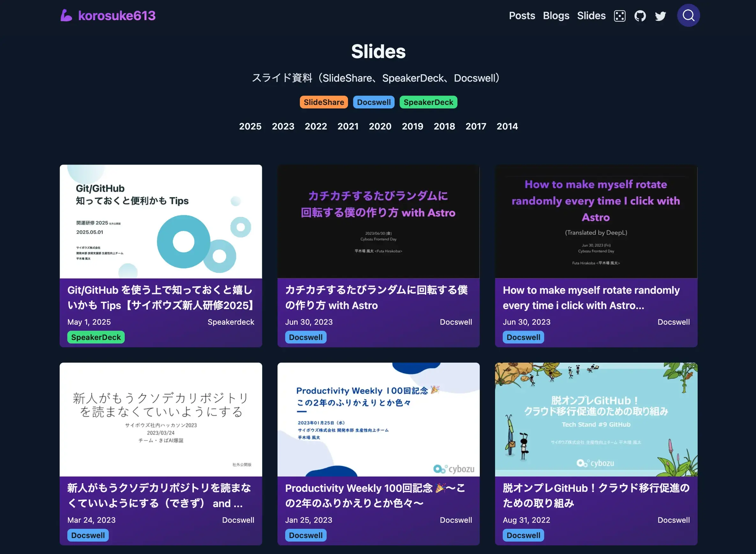Click title カチカチするたびランダムに回転する僕の作り方
Viewport: 756px width, 554px height.
(x=376, y=298)
